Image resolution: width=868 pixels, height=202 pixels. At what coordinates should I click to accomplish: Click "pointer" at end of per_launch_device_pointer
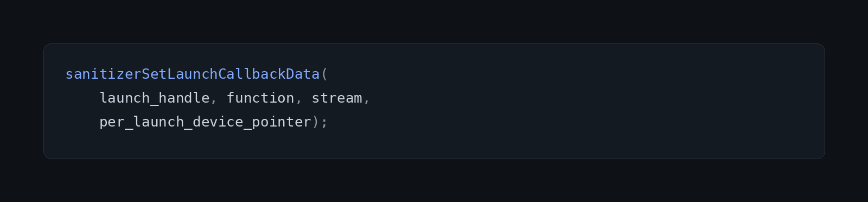coord(282,122)
